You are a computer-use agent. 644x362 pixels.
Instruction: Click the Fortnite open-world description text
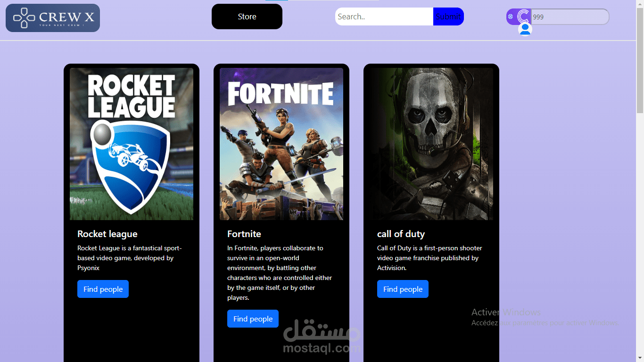click(280, 273)
